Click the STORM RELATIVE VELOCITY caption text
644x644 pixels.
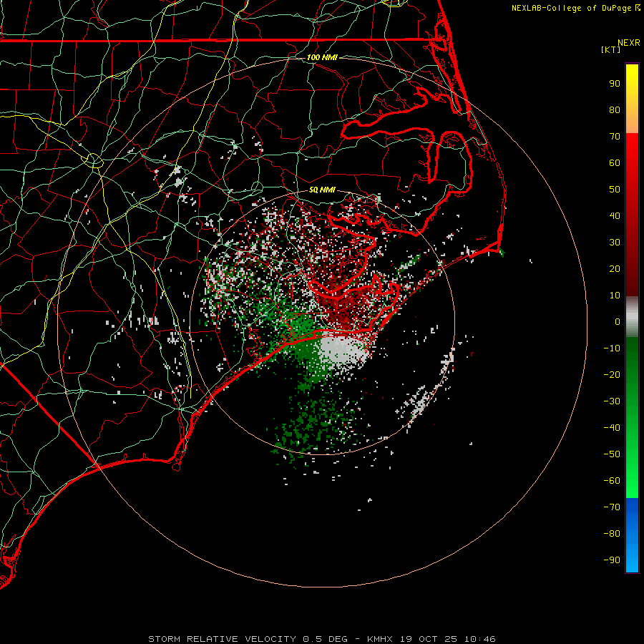pos(222,639)
